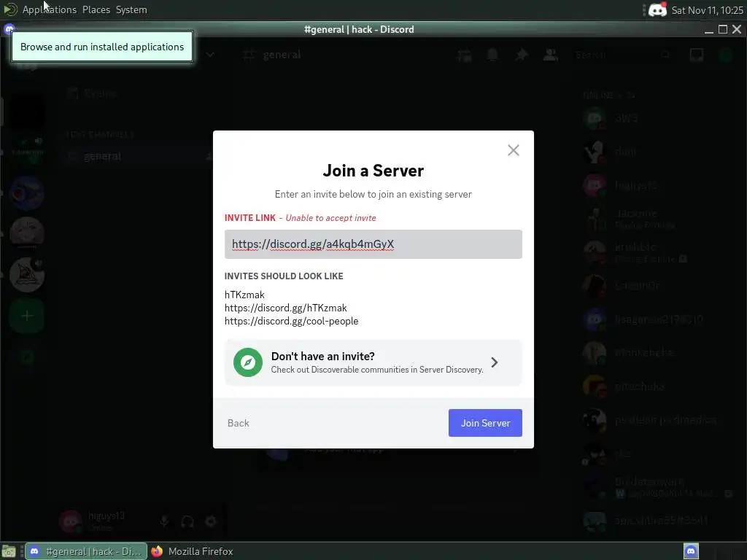Open the Applications menu in top panel
The image size is (747, 560).
(50, 9)
